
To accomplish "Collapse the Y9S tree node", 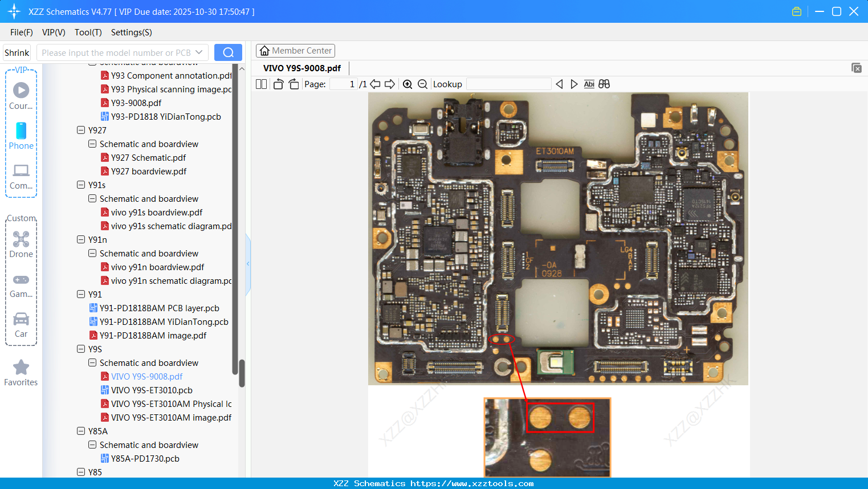I will click(x=81, y=349).
